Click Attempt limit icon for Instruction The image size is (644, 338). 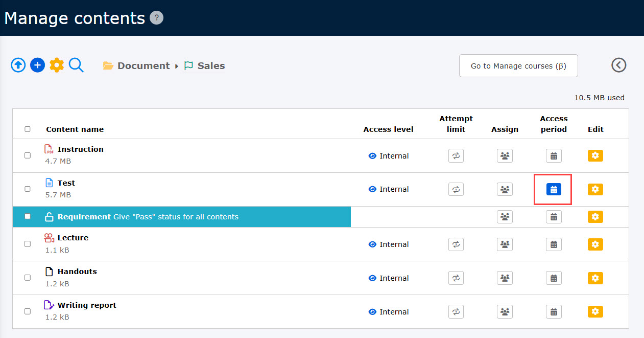[456, 156]
